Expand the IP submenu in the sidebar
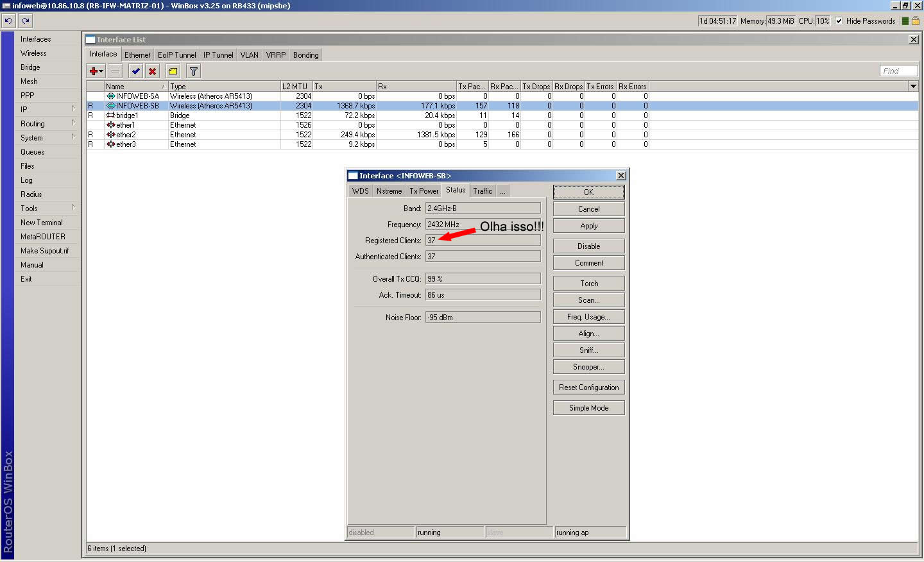The image size is (924, 562). [x=47, y=110]
